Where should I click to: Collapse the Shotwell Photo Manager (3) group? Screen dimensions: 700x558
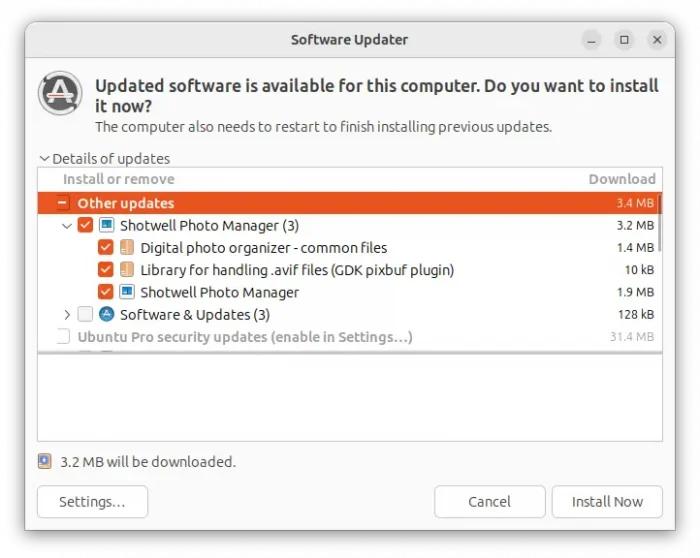pos(67,226)
